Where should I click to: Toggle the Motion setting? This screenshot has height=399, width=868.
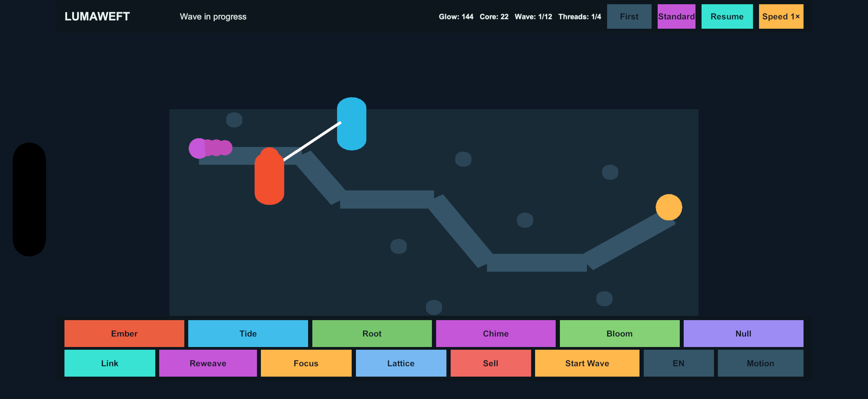pyautogui.click(x=760, y=363)
